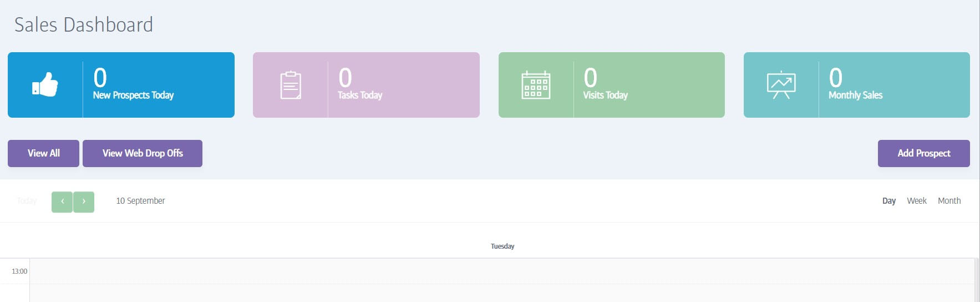The width and height of the screenshot is (980, 302).
Task: Switch calendar to Week view
Action: pyautogui.click(x=917, y=201)
